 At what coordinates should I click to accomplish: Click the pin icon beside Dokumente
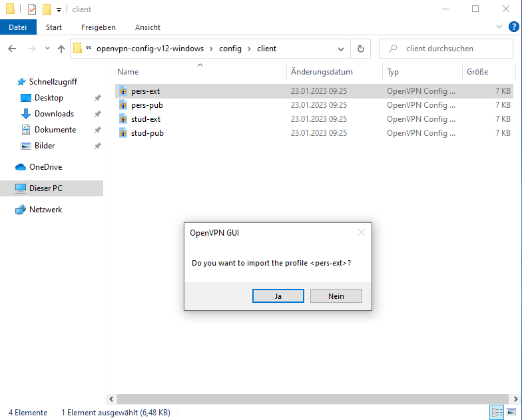tap(97, 130)
